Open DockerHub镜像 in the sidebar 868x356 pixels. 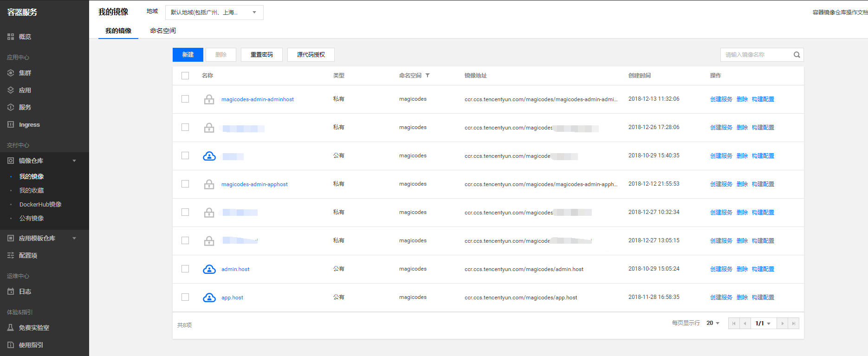(40, 204)
